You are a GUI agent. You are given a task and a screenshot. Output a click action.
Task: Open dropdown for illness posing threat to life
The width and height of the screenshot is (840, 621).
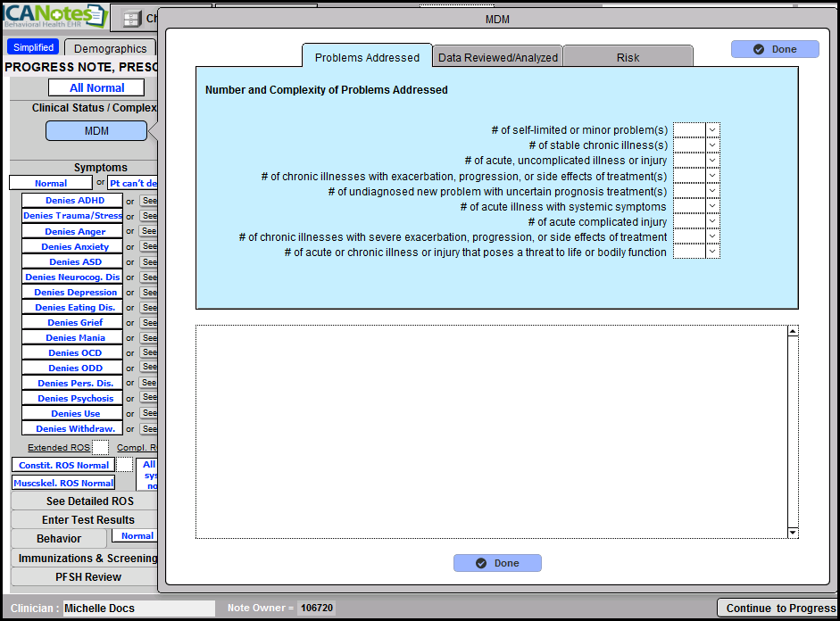coord(712,251)
